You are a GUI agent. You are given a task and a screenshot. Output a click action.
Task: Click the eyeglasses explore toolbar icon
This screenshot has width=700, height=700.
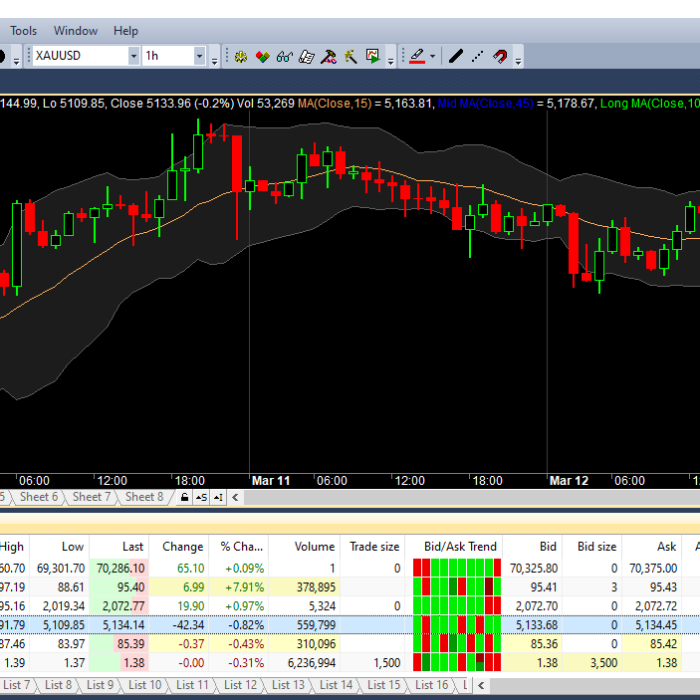[284, 57]
